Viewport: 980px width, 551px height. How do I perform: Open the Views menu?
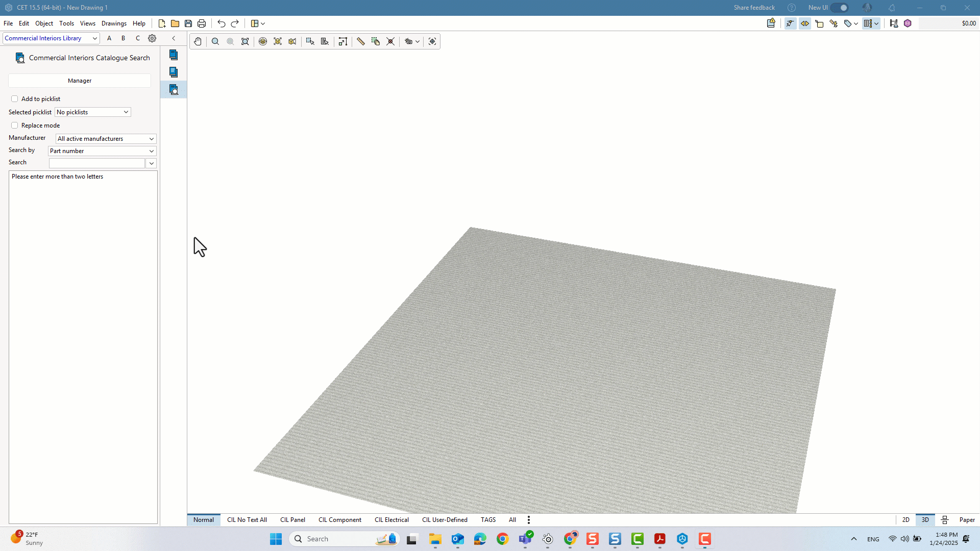pyautogui.click(x=88, y=23)
